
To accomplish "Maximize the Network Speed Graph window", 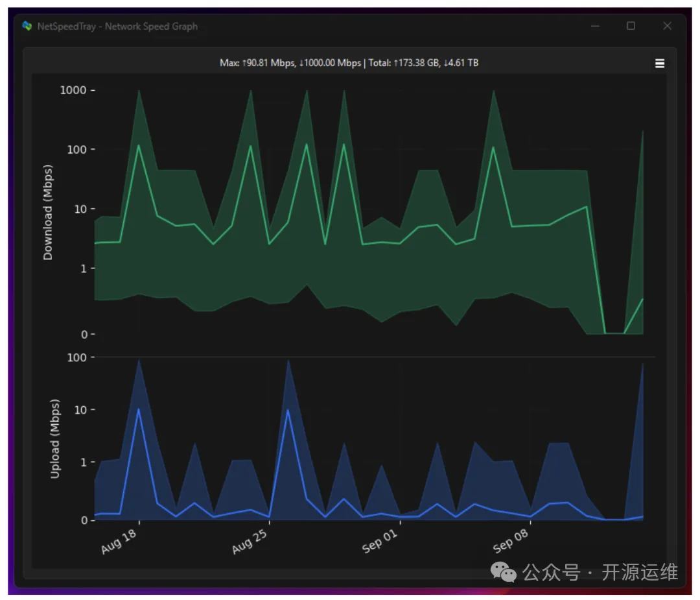I will (x=631, y=26).
